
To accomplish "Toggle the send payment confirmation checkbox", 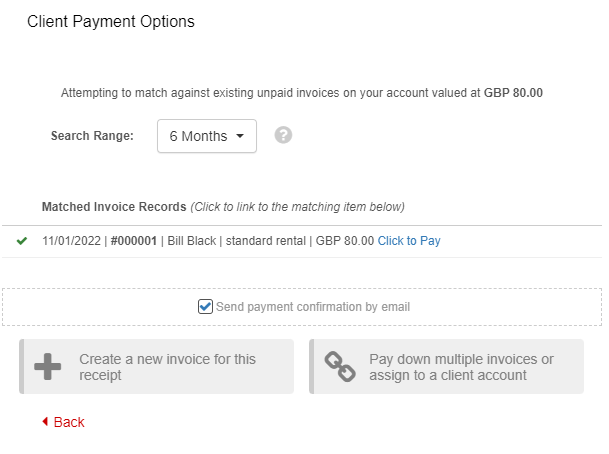I will tap(205, 307).
